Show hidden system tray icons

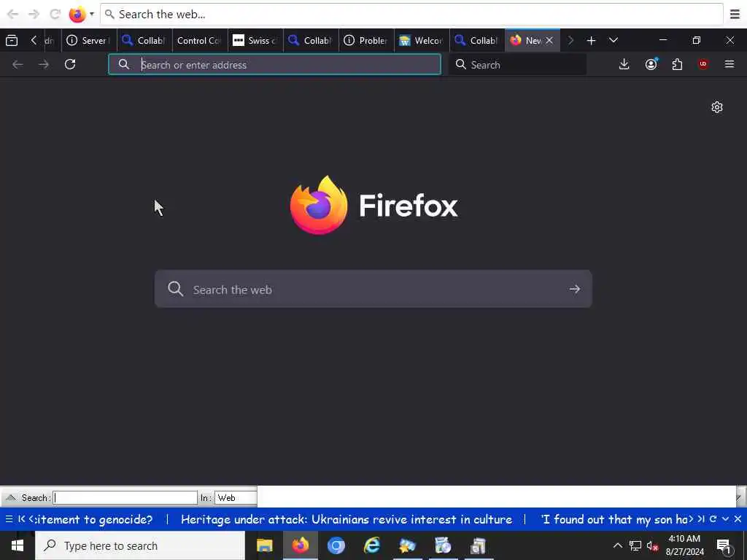click(x=617, y=545)
